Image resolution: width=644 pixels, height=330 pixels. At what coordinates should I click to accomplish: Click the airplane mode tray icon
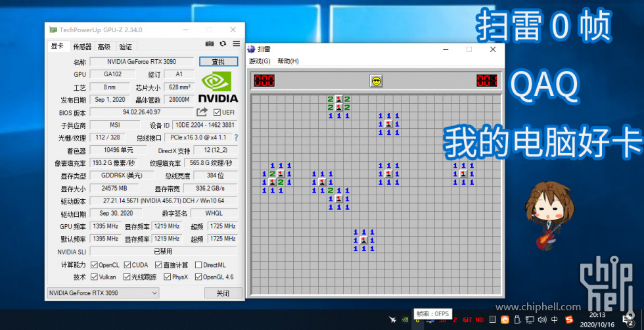tap(392, 319)
